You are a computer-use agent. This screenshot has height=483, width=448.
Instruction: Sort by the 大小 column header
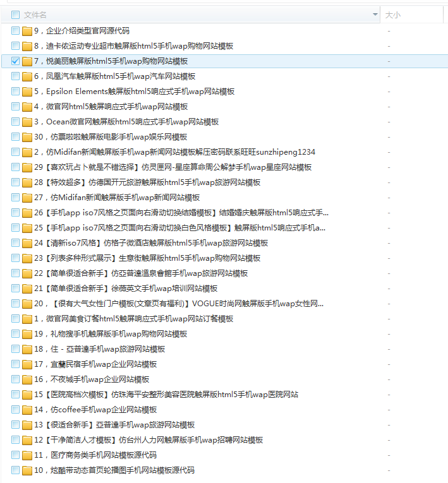[393, 15]
